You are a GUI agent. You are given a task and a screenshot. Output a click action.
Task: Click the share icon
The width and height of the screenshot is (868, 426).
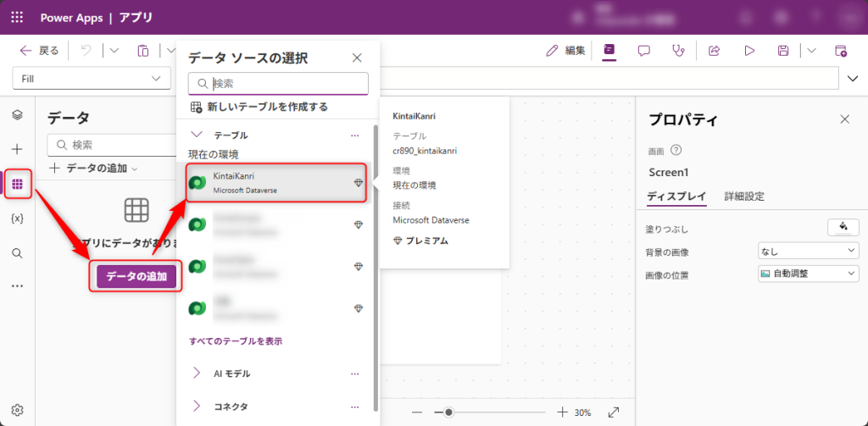(x=714, y=51)
